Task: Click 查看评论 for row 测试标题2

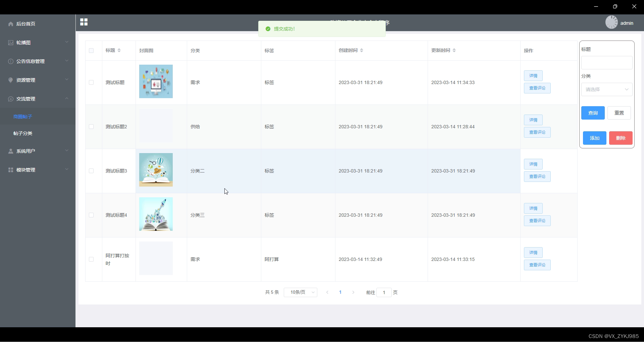Action: 537,132
